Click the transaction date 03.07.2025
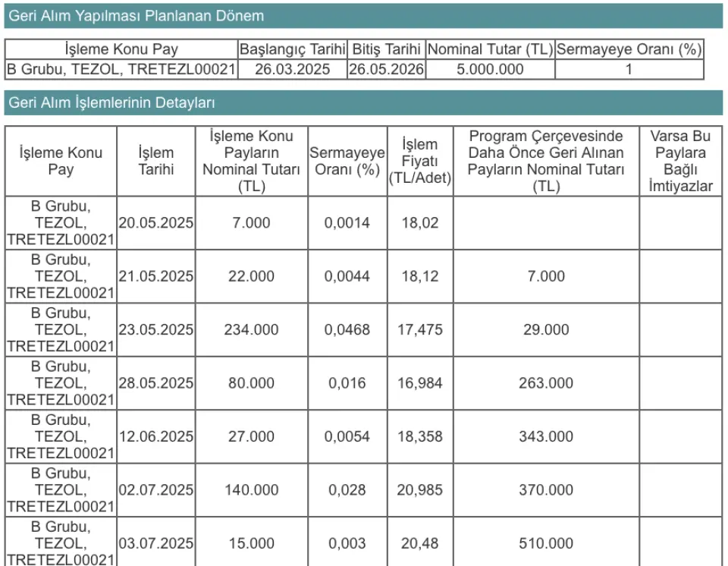The height and width of the screenshot is (566, 728). click(x=156, y=544)
